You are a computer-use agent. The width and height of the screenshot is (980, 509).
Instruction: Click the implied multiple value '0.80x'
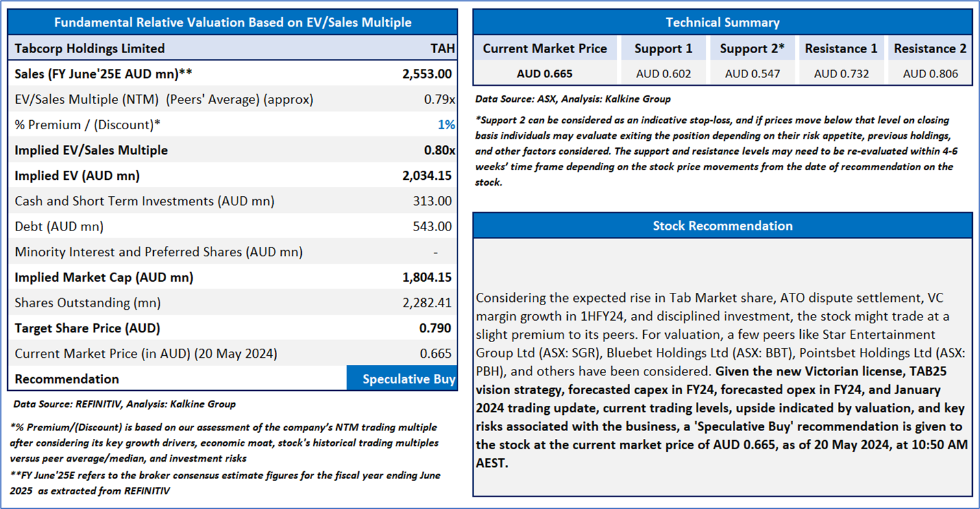click(438, 150)
